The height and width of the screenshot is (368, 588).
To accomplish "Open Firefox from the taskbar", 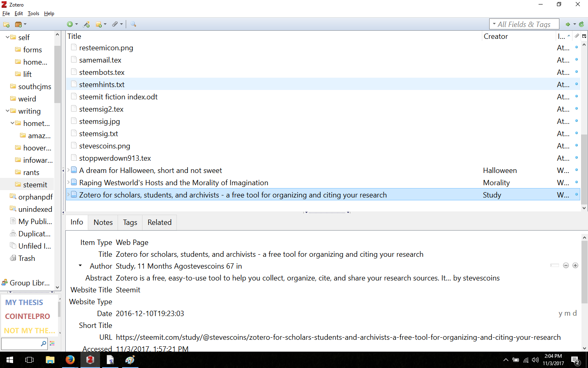I will (70, 360).
